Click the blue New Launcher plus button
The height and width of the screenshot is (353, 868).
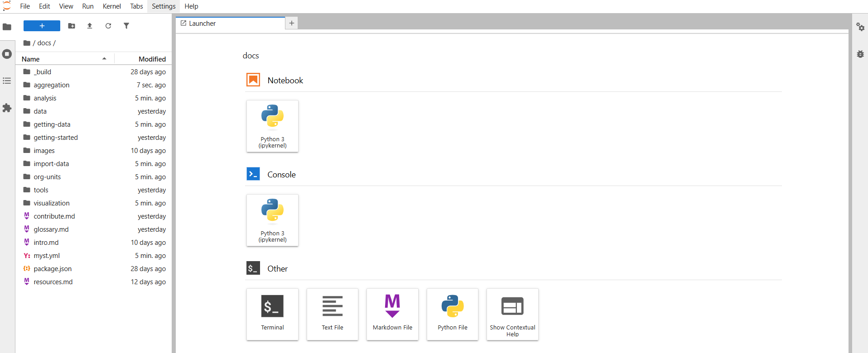coord(42,26)
